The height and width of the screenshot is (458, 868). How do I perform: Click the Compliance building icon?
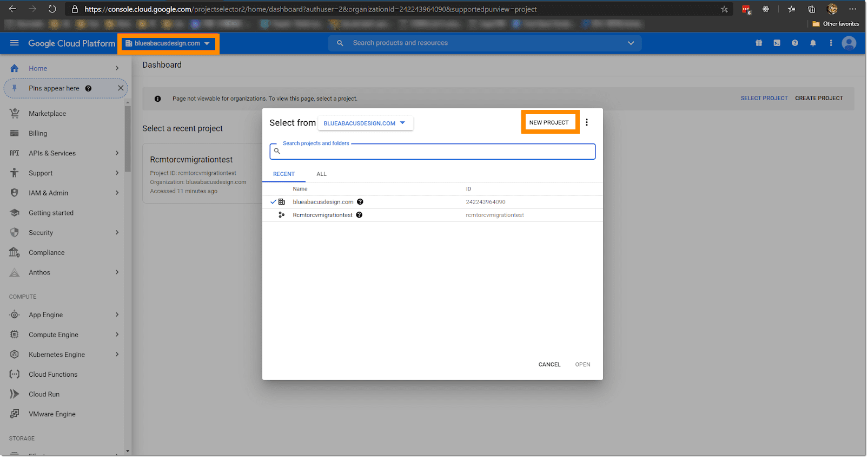tap(15, 252)
